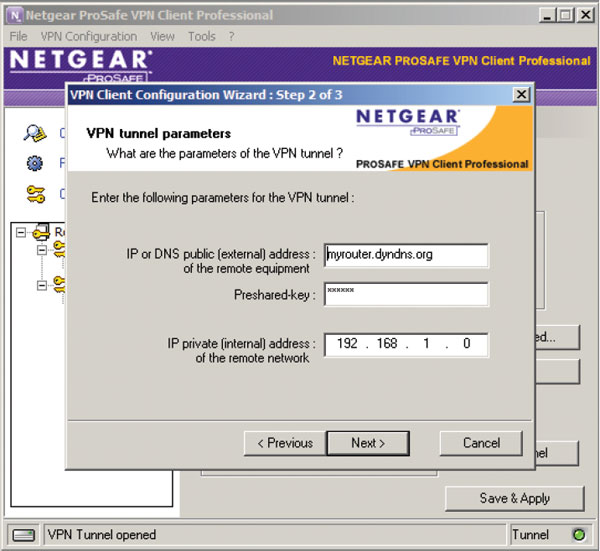Open the File menu
The image size is (600, 551).
18,36
